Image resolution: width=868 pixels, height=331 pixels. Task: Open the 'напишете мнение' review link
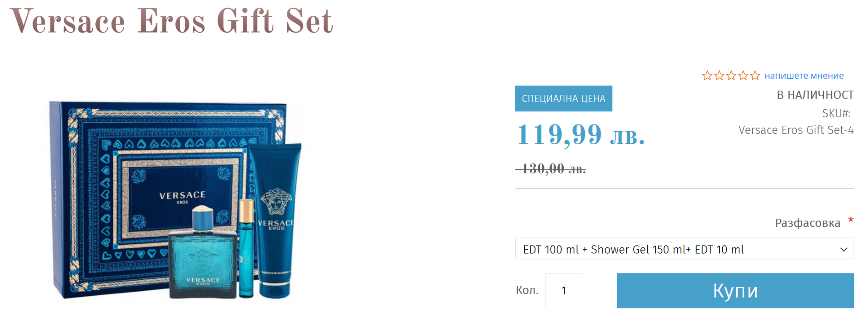point(804,76)
